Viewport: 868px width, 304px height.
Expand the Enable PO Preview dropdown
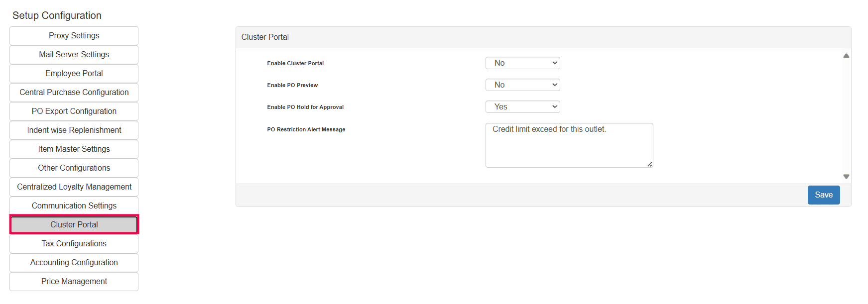522,85
